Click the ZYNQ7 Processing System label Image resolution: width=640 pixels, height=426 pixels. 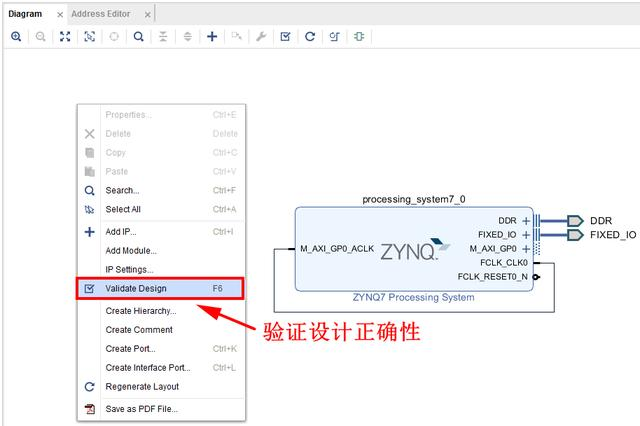pyautogui.click(x=413, y=297)
